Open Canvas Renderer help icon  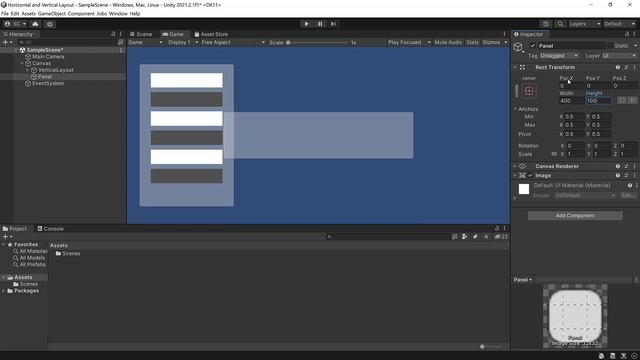[618, 166]
